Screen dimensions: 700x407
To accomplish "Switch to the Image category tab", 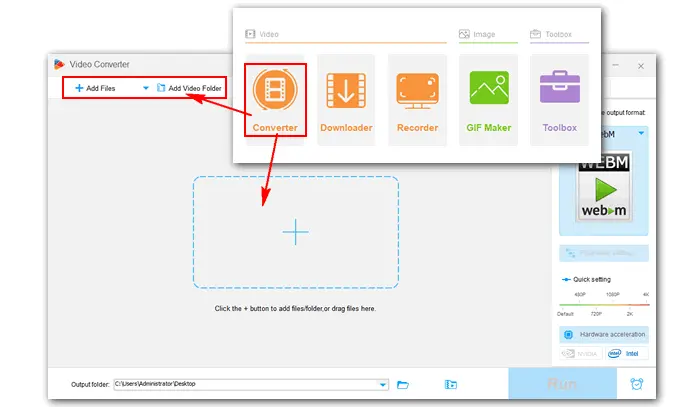I will point(477,34).
